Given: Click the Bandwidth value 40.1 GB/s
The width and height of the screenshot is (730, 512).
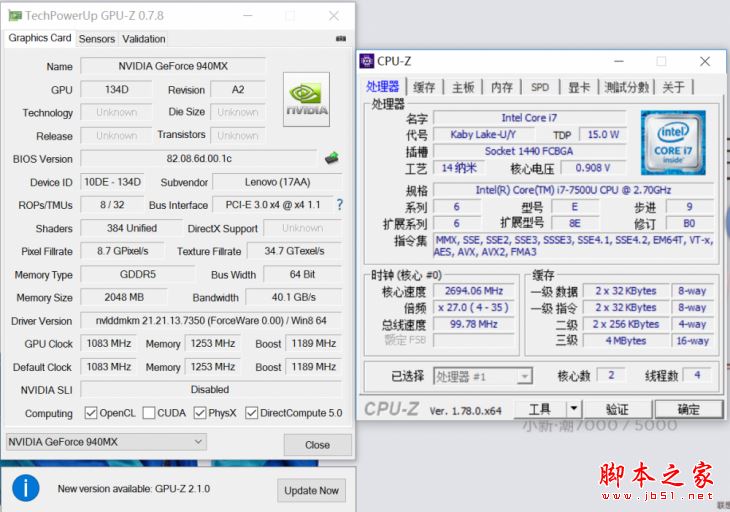Looking at the screenshot, I should click(x=294, y=297).
